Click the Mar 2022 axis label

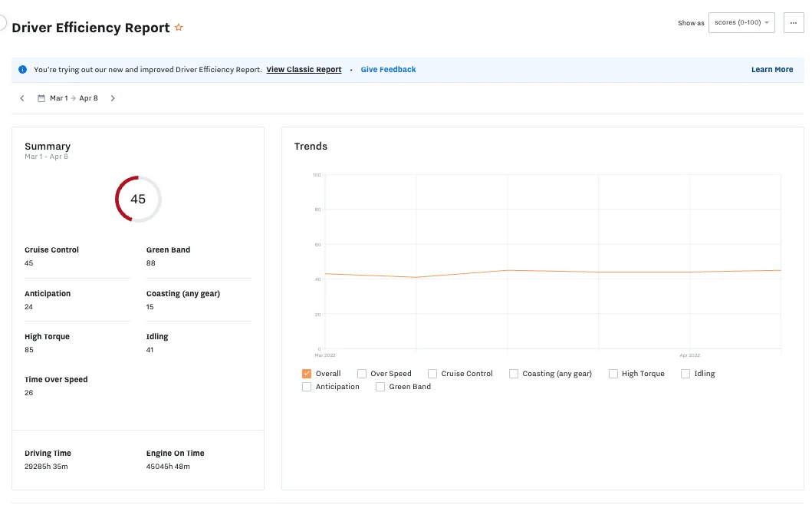pyautogui.click(x=325, y=355)
